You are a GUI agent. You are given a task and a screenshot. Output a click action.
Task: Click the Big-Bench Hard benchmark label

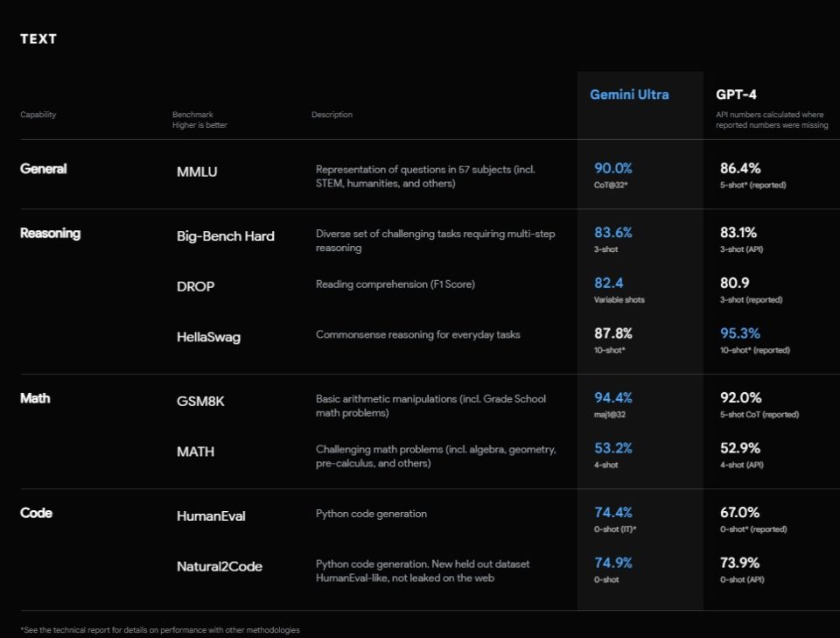pyautogui.click(x=226, y=236)
